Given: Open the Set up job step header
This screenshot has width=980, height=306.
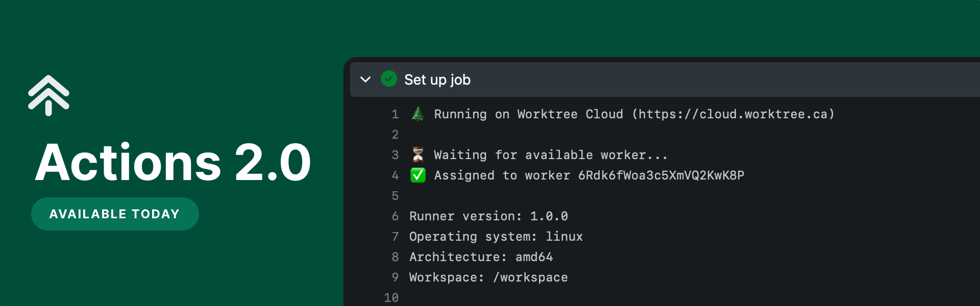Looking at the screenshot, I should pos(665,80).
